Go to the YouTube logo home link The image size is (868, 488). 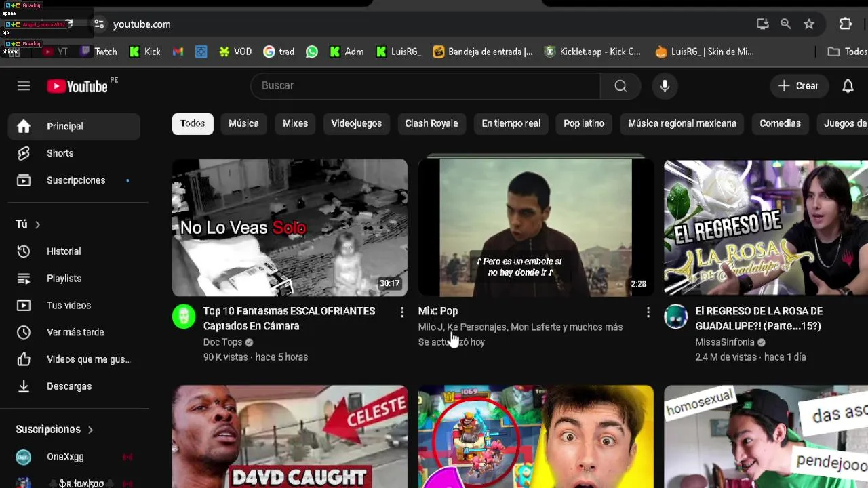click(x=77, y=86)
